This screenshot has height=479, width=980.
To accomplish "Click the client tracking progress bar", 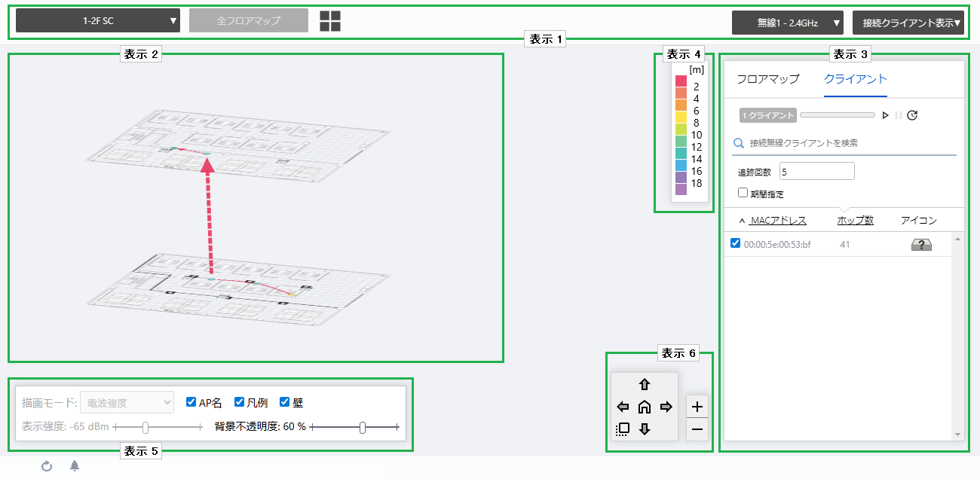I will [838, 115].
